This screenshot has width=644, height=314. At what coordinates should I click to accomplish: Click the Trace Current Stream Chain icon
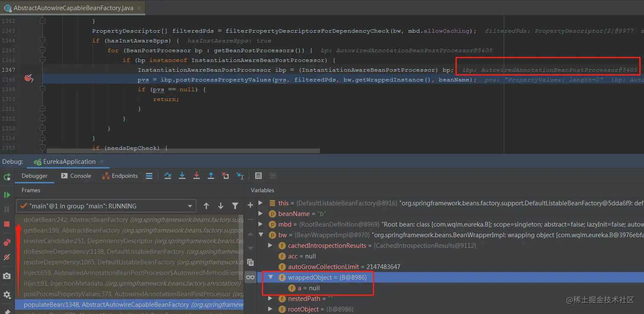[x=273, y=176]
